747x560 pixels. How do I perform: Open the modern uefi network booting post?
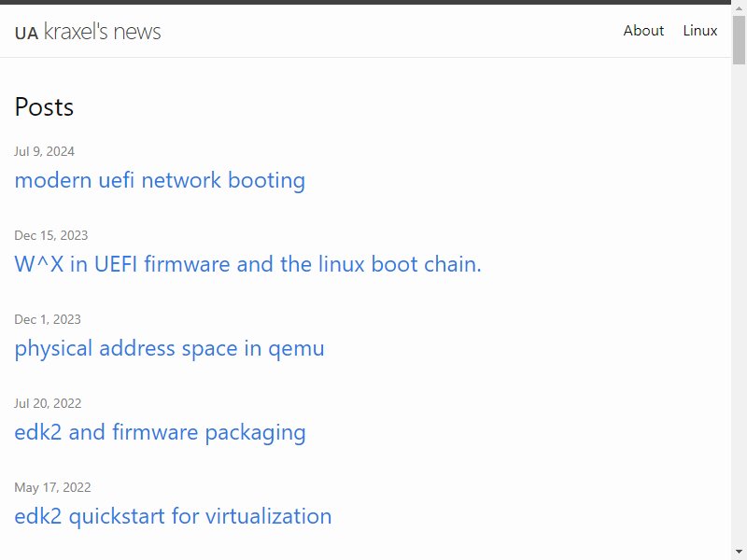coord(160,181)
